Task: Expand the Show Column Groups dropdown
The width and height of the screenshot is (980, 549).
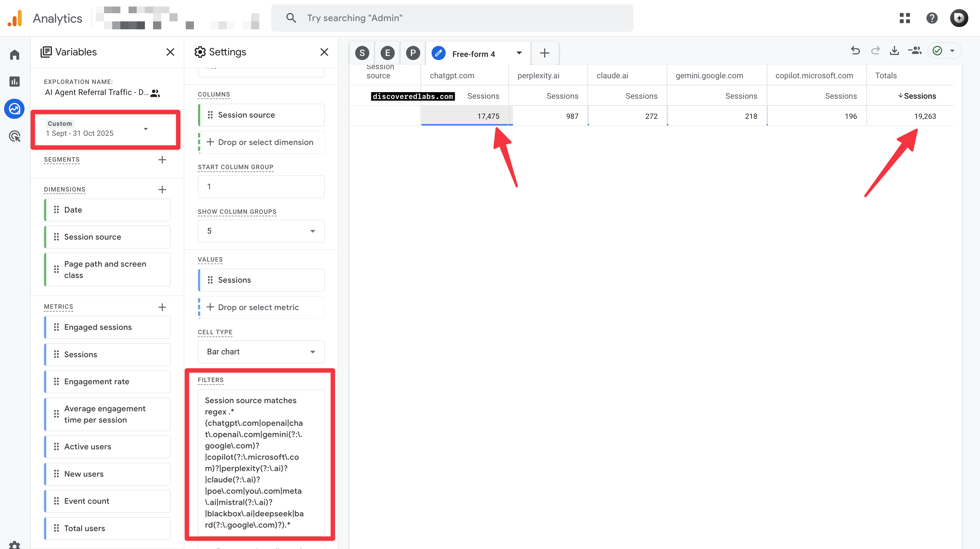Action: click(261, 231)
